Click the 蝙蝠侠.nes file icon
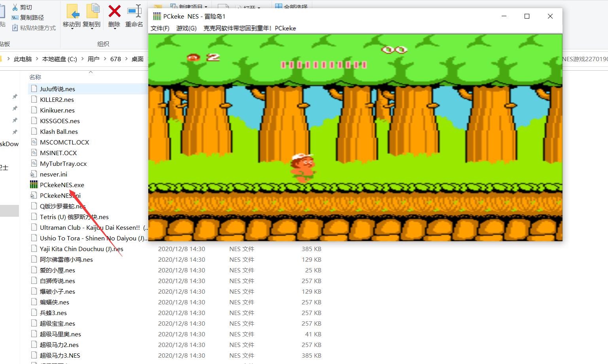Viewport: 608px width, 364px height. pyautogui.click(x=34, y=302)
